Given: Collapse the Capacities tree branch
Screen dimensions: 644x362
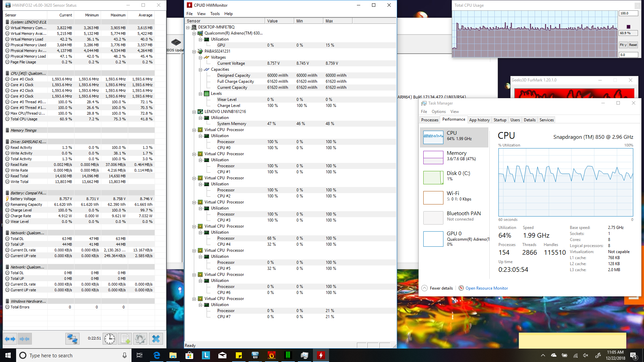Looking at the screenshot, I should point(200,69).
